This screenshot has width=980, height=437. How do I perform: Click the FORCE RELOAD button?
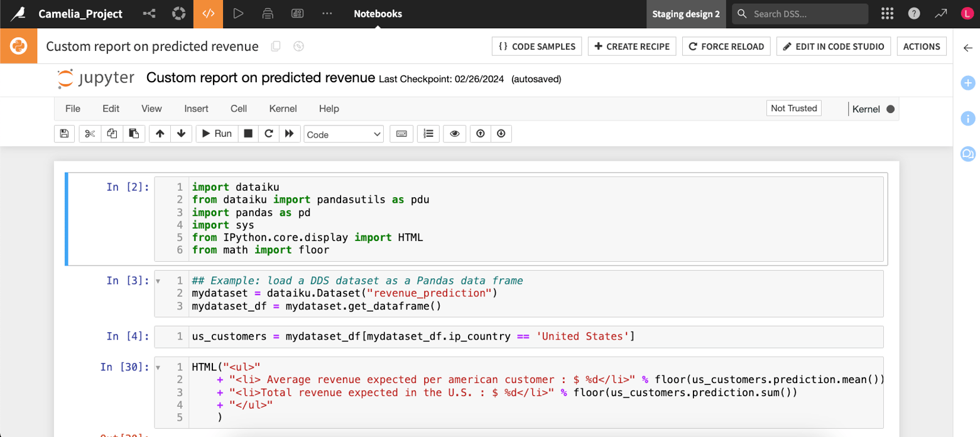point(726,46)
